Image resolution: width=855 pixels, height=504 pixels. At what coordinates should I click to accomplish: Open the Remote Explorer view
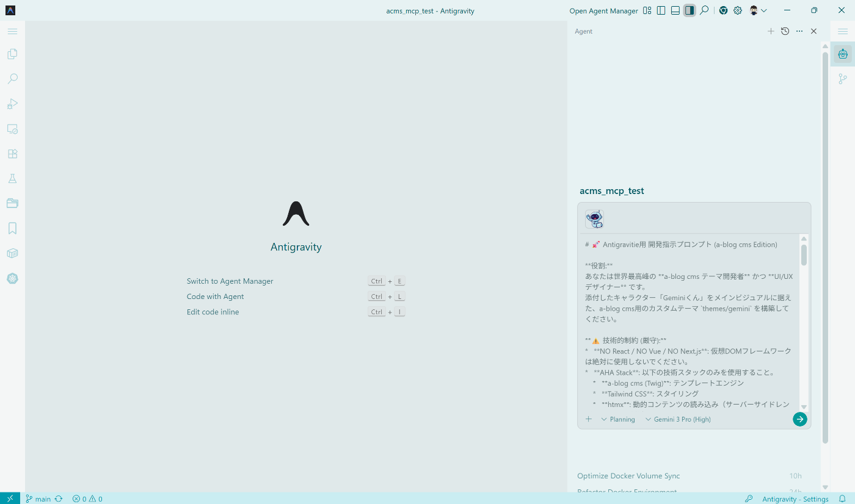[x=12, y=129]
